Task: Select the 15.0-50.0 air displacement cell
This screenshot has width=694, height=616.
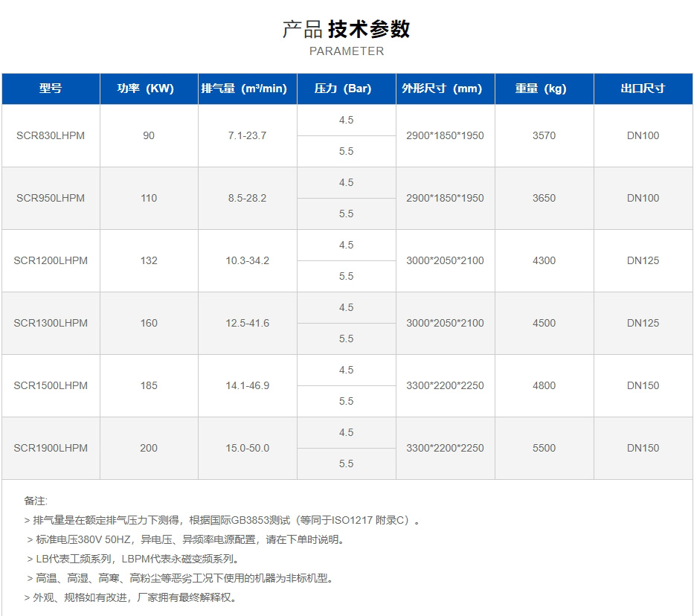Action: click(x=247, y=449)
